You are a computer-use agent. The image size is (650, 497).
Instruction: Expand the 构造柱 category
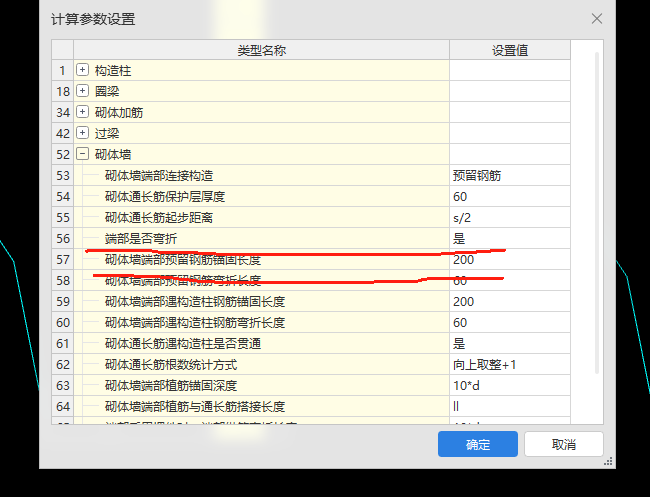[82, 70]
